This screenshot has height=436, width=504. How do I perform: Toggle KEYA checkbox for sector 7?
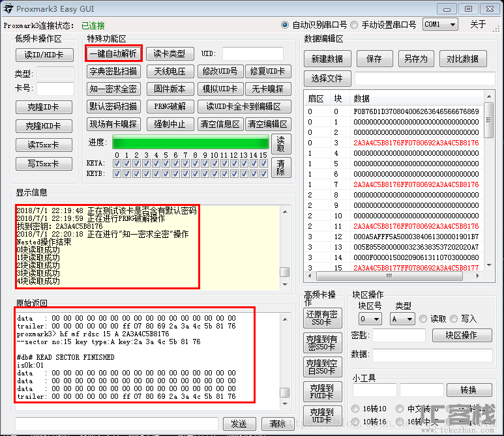coord(185,163)
